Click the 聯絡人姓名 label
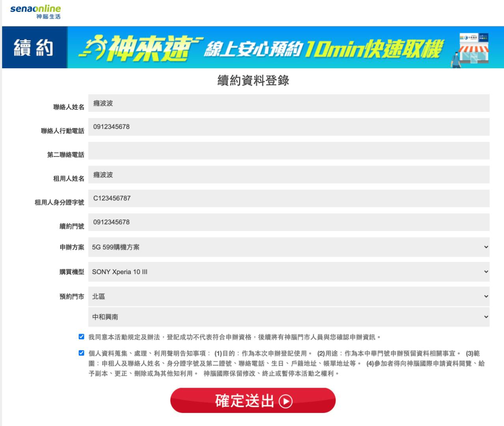The height and width of the screenshot is (426, 504). point(69,107)
